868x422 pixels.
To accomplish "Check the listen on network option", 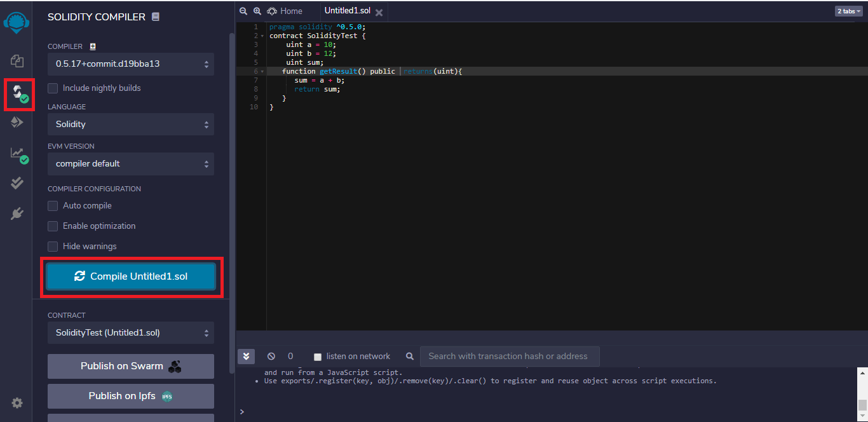I will [x=317, y=357].
